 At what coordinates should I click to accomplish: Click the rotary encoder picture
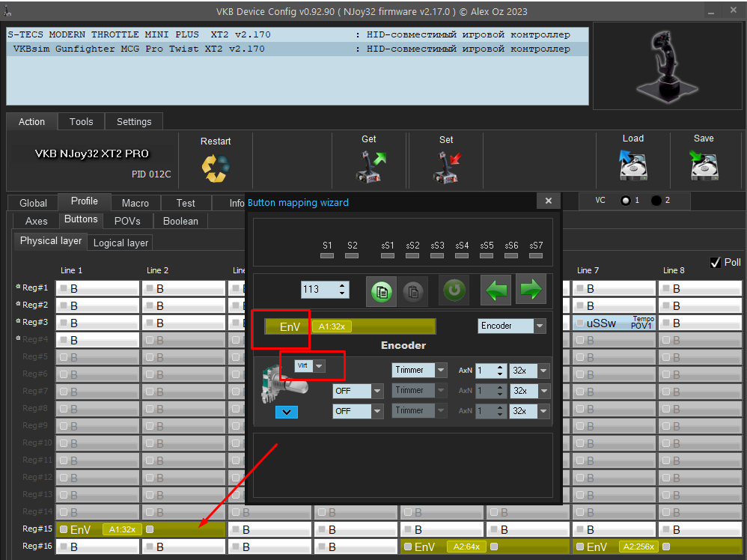[284, 386]
